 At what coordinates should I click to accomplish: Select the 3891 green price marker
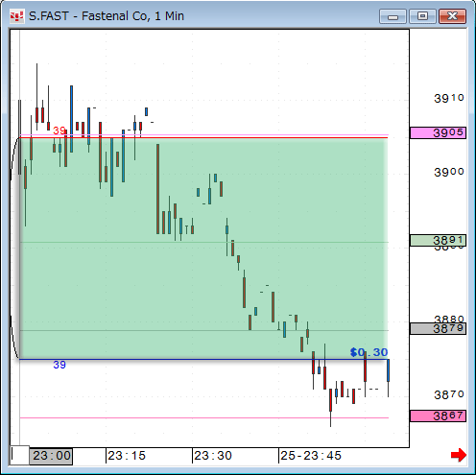click(438, 240)
